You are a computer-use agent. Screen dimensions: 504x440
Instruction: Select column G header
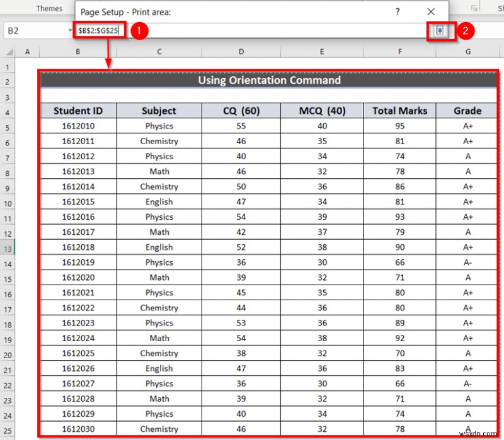click(x=467, y=52)
